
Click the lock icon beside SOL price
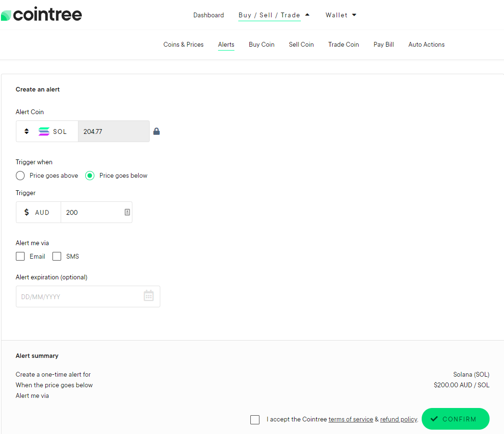click(x=156, y=132)
